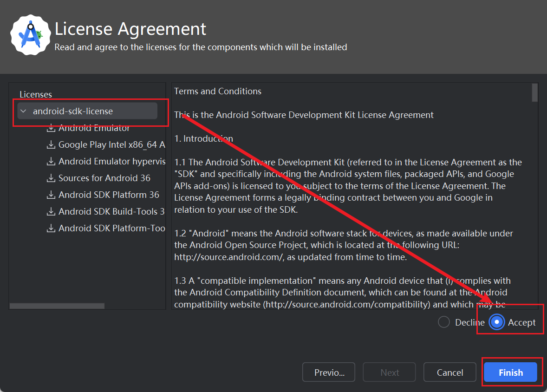Select the Decline radio button
The height and width of the screenshot is (392, 547).
pyautogui.click(x=444, y=322)
